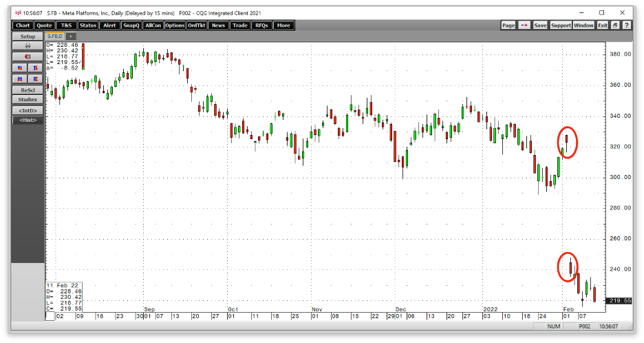Open the Quote window button
This screenshot has width=644, height=343.
tap(44, 25)
